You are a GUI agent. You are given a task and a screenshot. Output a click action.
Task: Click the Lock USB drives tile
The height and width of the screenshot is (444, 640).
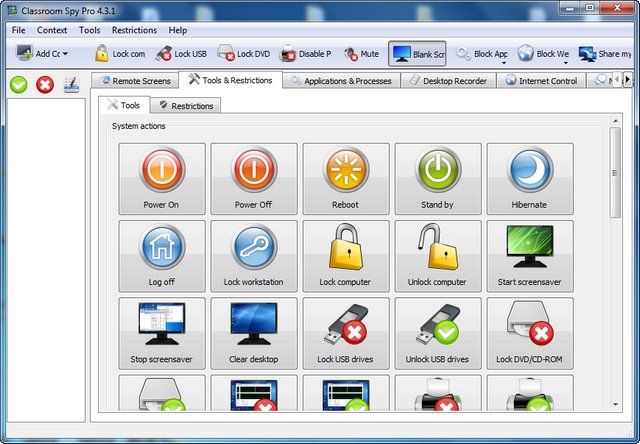click(x=344, y=333)
